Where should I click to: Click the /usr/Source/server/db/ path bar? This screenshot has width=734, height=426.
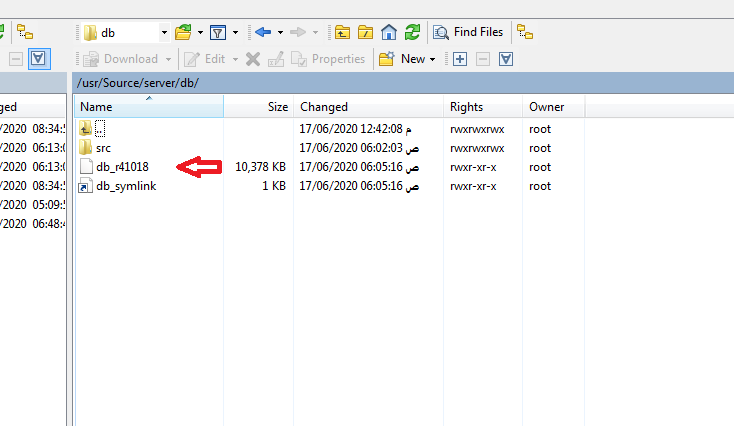click(x=403, y=83)
